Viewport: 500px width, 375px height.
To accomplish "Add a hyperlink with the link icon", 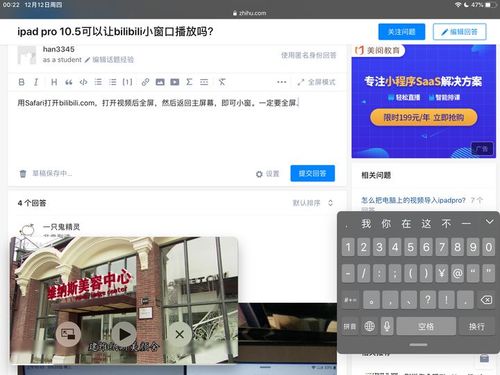I will 145,82.
